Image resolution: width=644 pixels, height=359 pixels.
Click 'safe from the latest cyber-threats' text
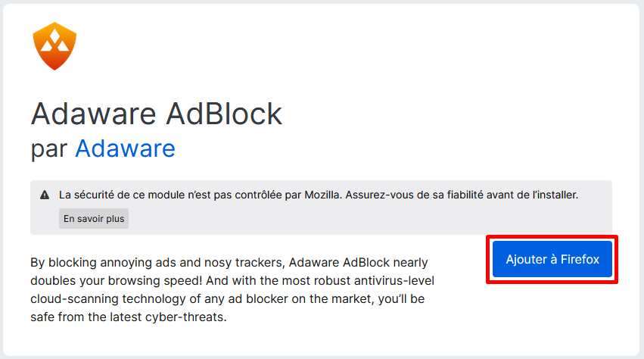point(129,317)
